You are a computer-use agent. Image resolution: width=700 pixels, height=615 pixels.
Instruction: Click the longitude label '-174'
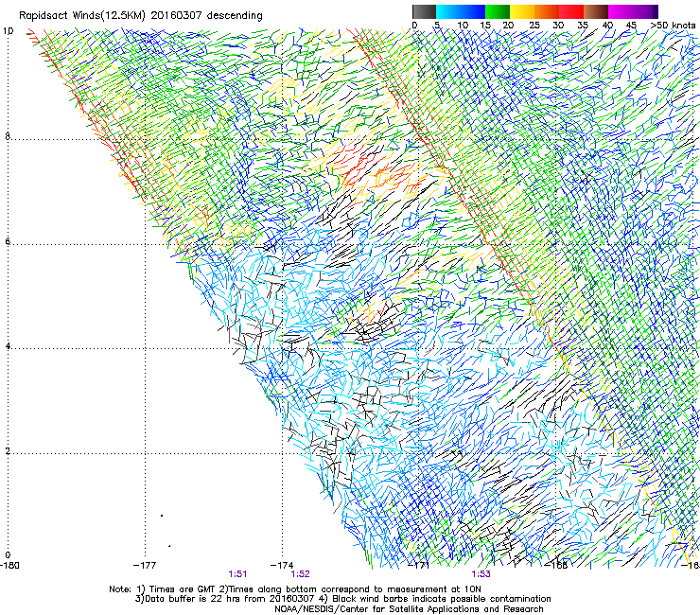coord(282,565)
